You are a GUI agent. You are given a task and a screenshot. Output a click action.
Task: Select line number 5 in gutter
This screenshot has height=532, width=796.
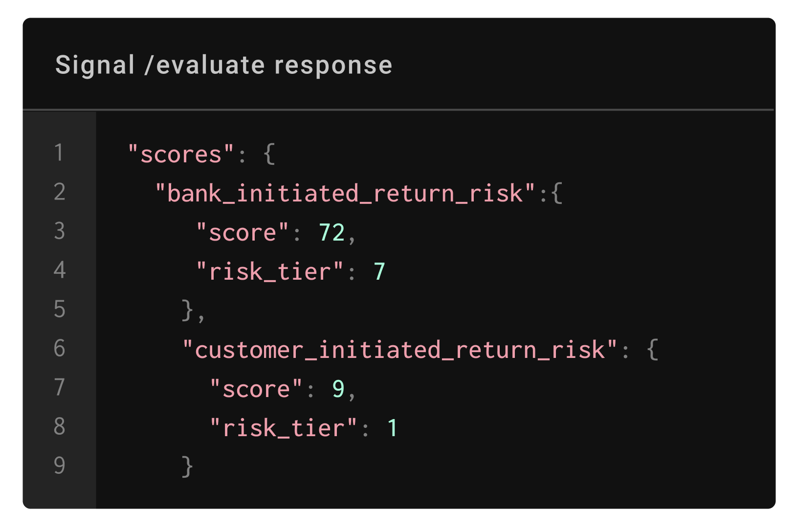point(59,309)
